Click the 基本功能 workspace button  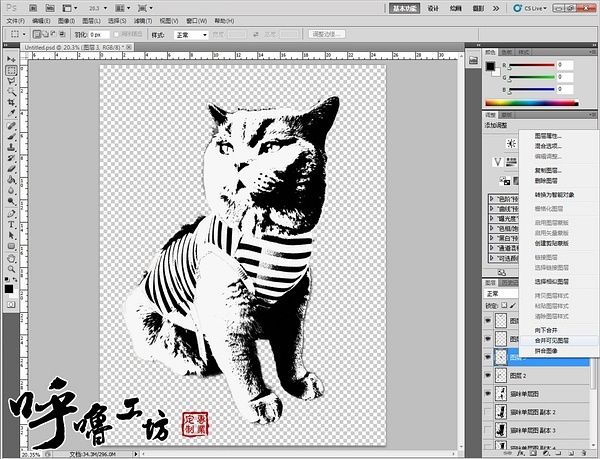(404, 8)
